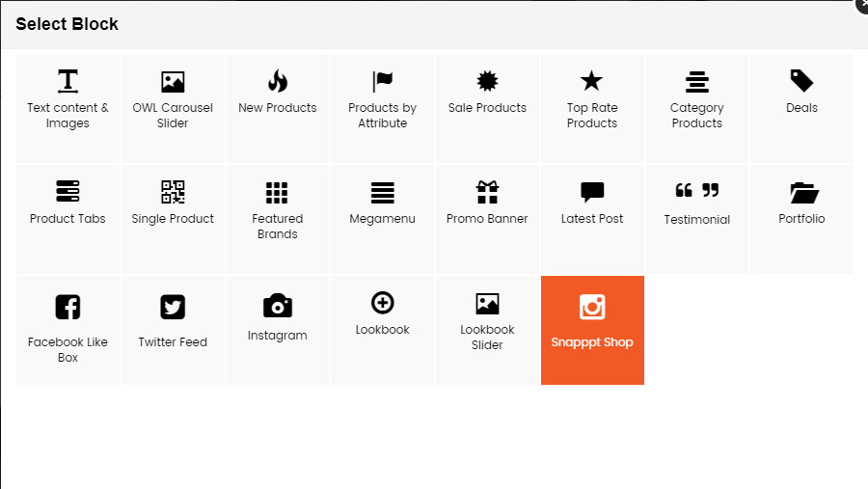Select the Single Product QR icon

click(x=173, y=192)
